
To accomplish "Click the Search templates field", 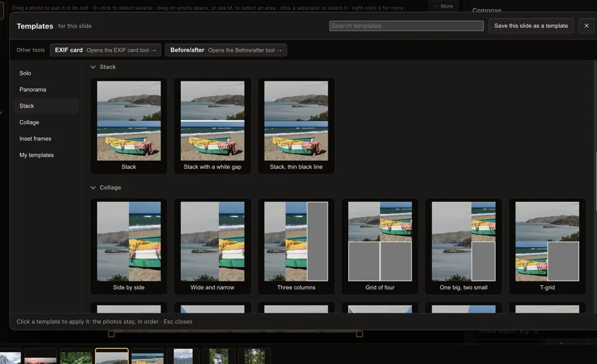I will click(x=406, y=26).
